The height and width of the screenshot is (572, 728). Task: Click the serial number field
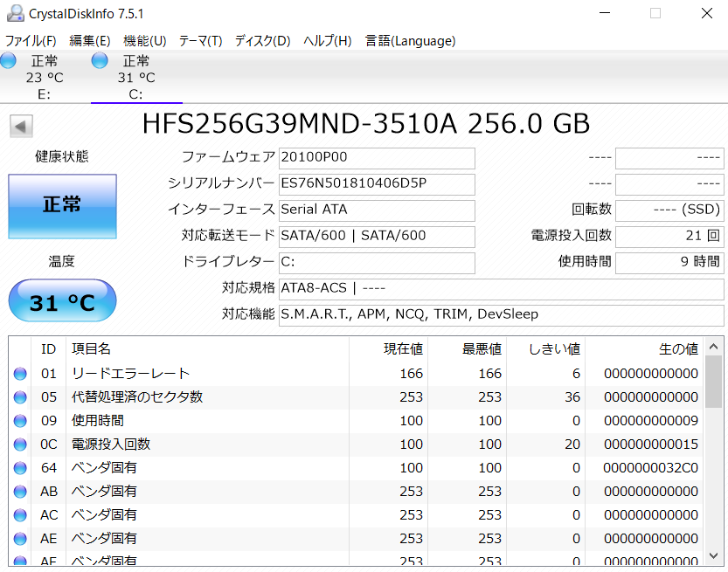377,184
